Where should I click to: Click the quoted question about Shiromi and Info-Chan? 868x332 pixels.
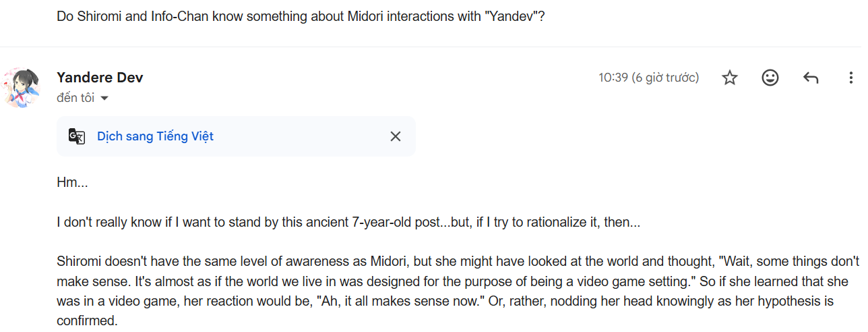tap(300, 16)
